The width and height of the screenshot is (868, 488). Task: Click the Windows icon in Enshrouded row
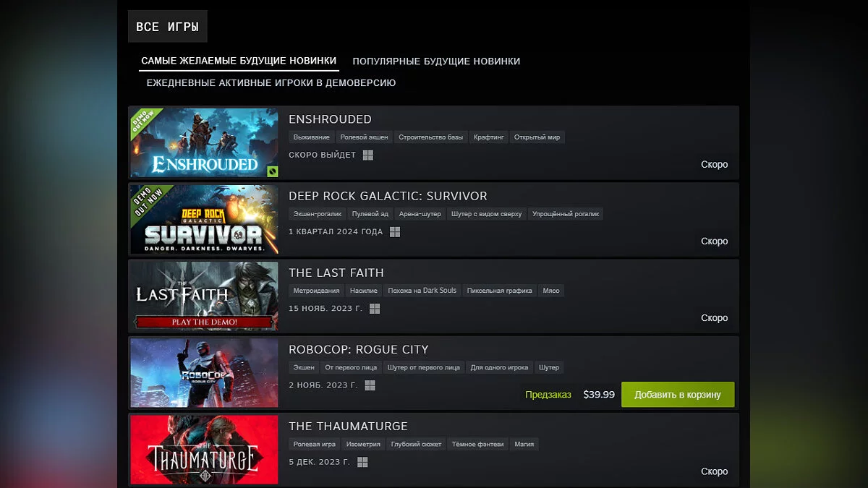368,155
